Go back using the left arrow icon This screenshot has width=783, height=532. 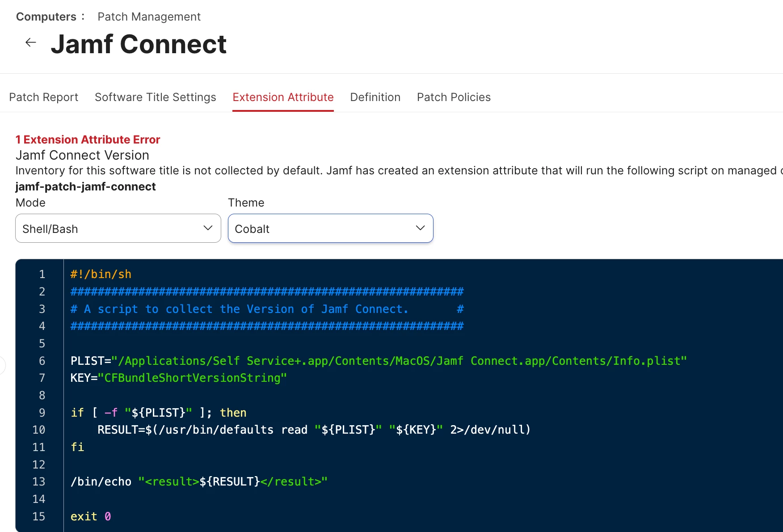(x=30, y=42)
